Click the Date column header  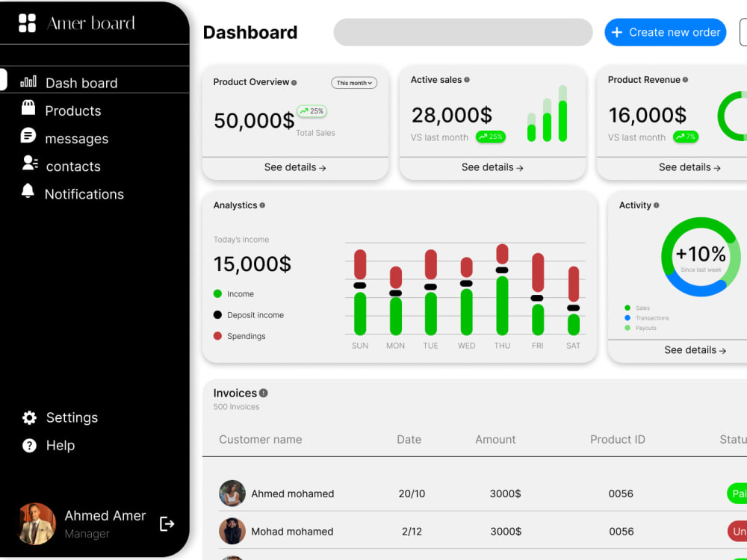coord(409,440)
